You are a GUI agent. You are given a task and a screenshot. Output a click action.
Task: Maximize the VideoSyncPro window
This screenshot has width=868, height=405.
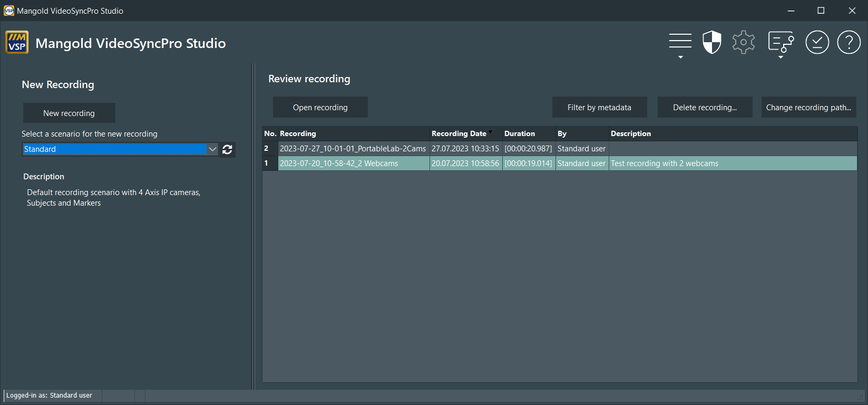pos(821,11)
